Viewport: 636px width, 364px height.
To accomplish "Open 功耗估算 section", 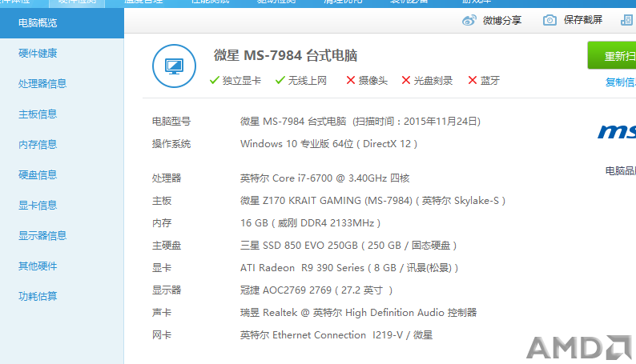I will pos(38,296).
